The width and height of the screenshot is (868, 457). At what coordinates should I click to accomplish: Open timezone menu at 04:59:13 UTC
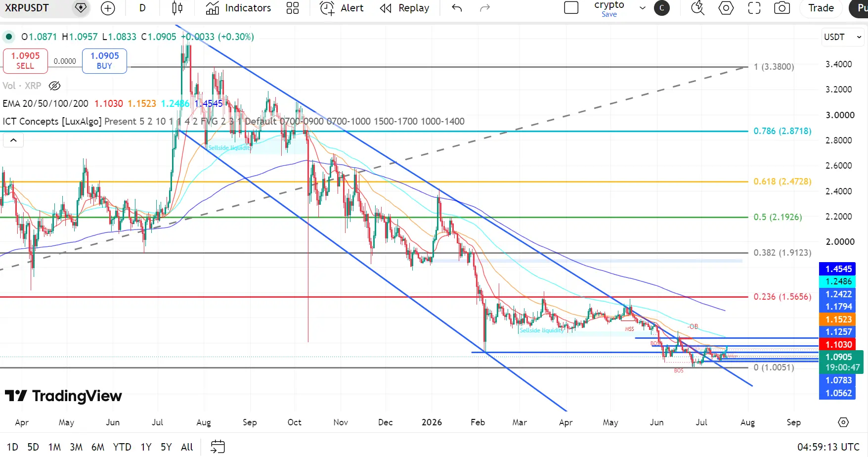coord(828,447)
